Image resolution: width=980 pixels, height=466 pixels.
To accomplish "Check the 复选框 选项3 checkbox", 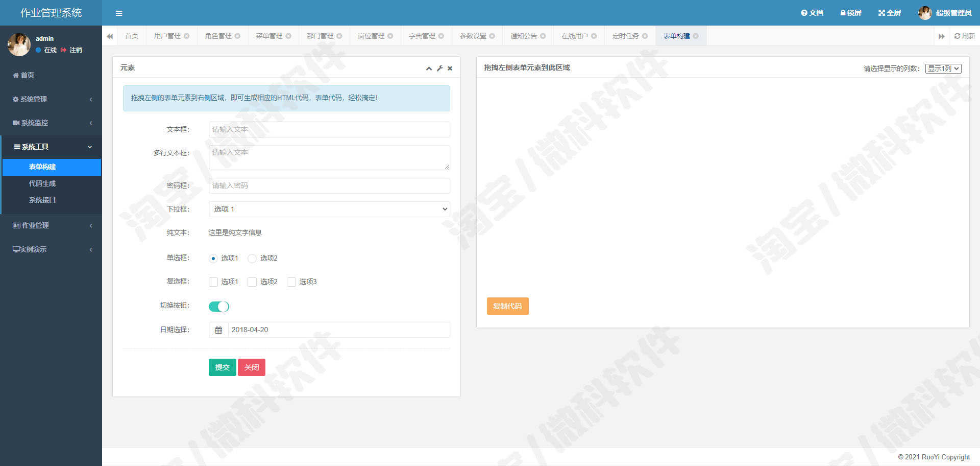I will pyautogui.click(x=291, y=282).
